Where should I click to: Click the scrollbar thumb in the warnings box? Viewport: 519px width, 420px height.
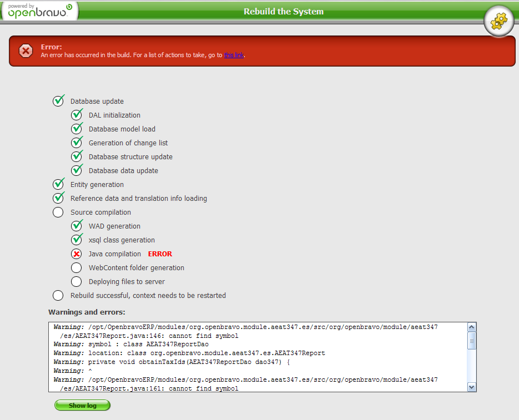[x=472, y=341]
